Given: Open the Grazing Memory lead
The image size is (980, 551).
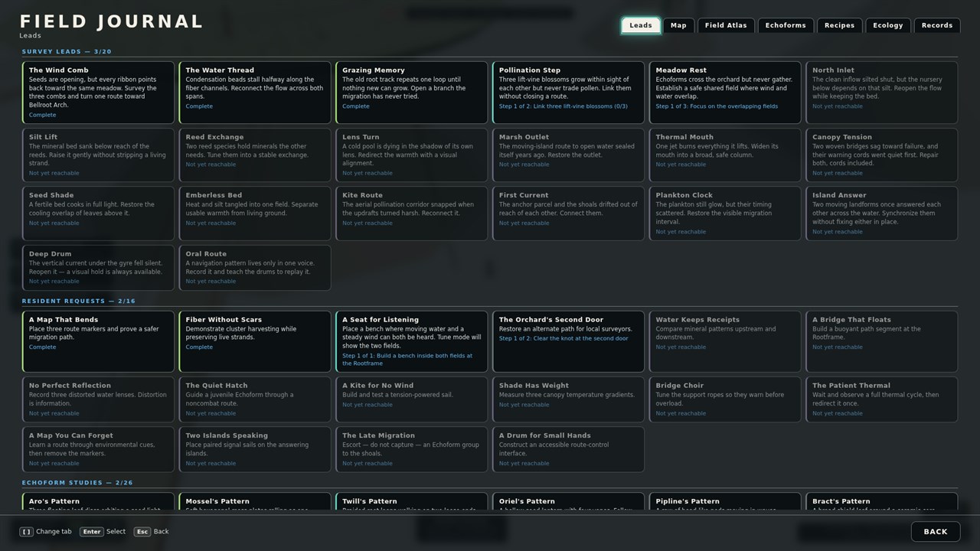Looking at the screenshot, I should (412, 93).
